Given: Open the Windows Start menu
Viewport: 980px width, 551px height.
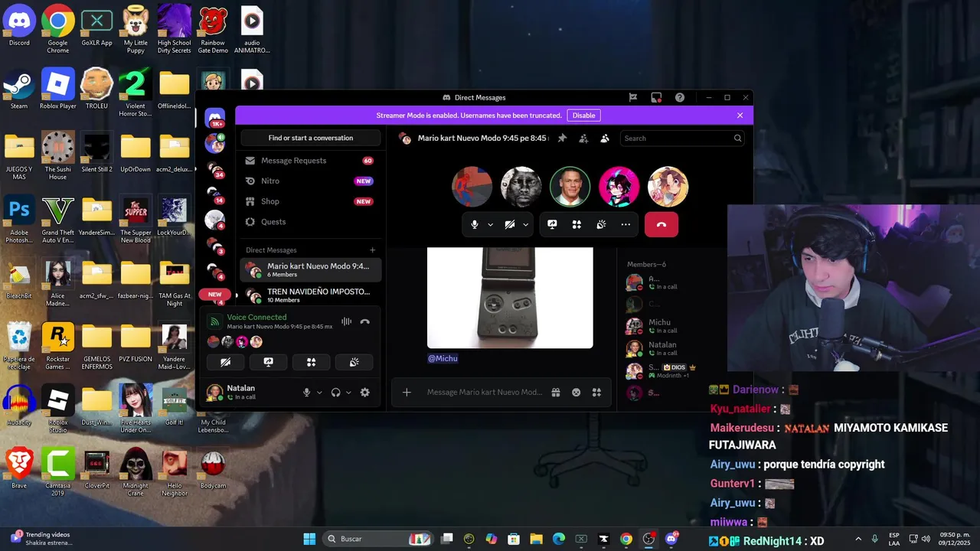Looking at the screenshot, I should click(309, 539).
